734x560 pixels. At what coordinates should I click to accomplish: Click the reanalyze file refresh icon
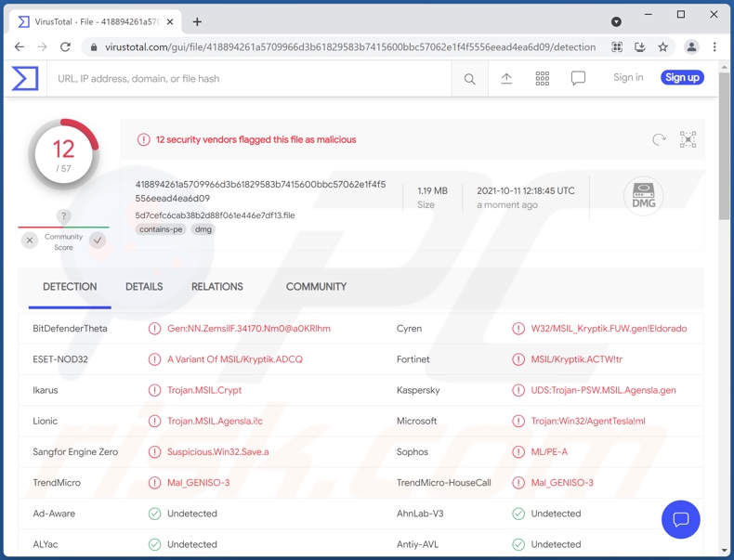coord(659,139)
